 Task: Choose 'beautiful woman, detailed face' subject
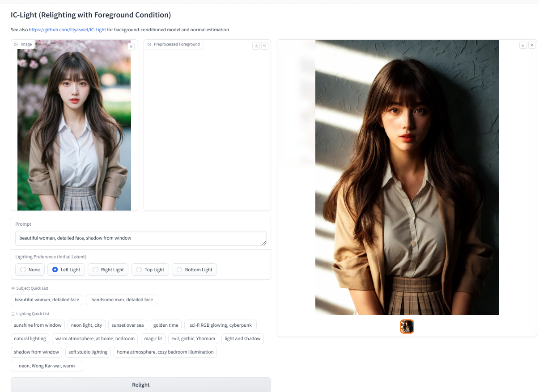coord(47,299)
